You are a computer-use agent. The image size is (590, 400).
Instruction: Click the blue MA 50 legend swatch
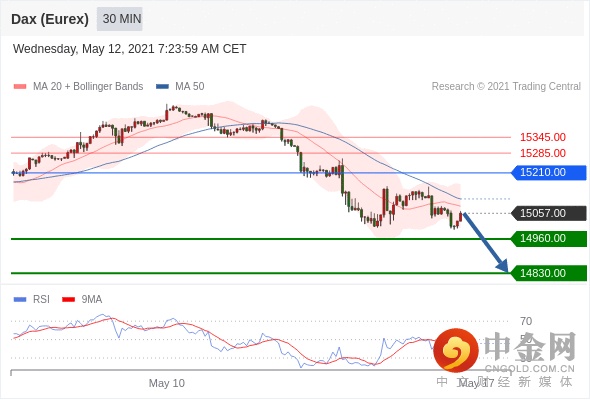click(x=162, y=87)
